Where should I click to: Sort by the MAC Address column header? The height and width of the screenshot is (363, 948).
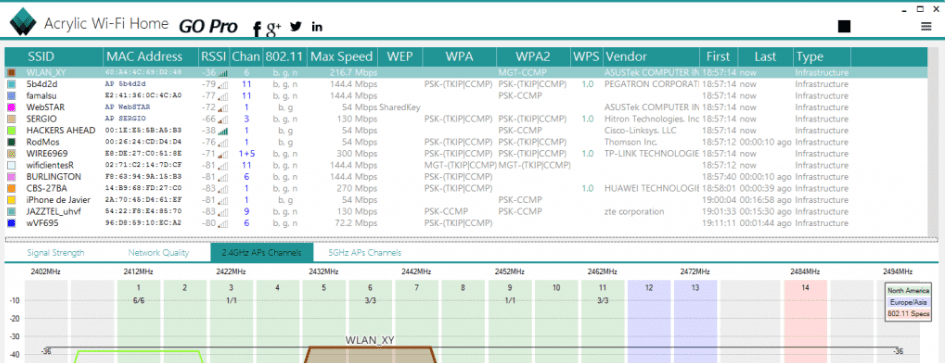pos(150,57)
